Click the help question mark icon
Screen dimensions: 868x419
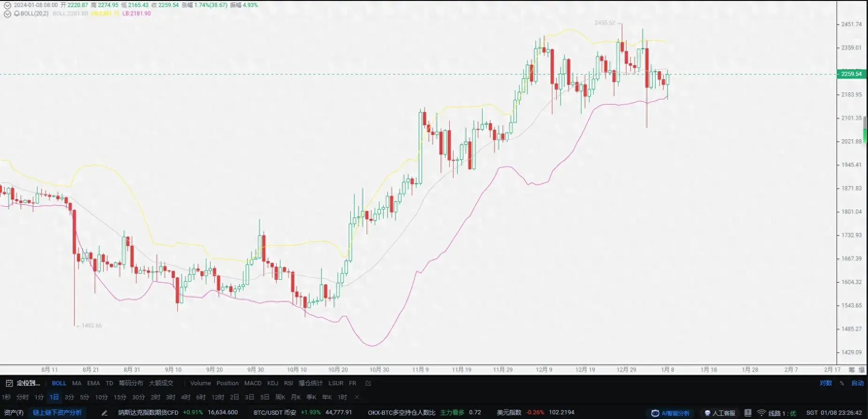(x=748, y=413)
